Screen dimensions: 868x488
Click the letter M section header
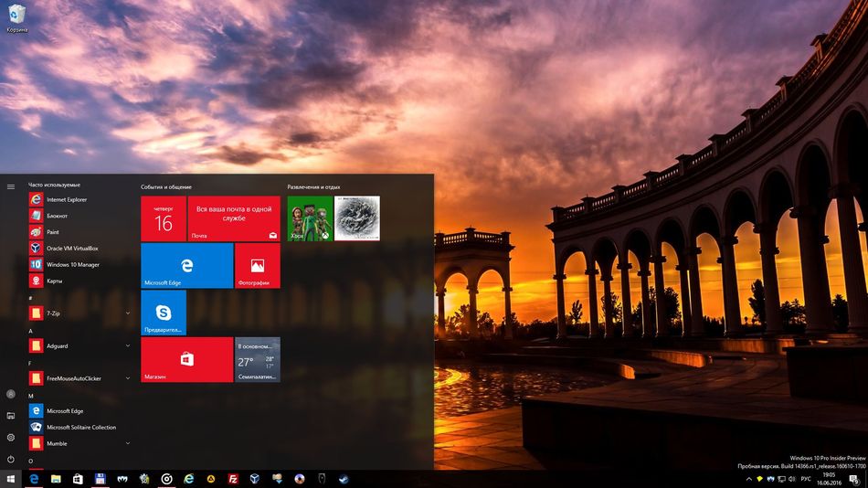tap(31, 396)
